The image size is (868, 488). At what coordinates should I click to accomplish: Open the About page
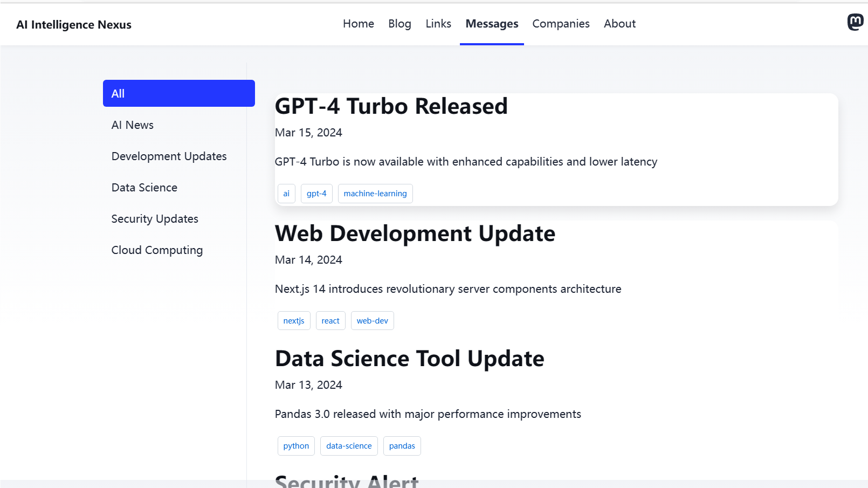(619, 24)
